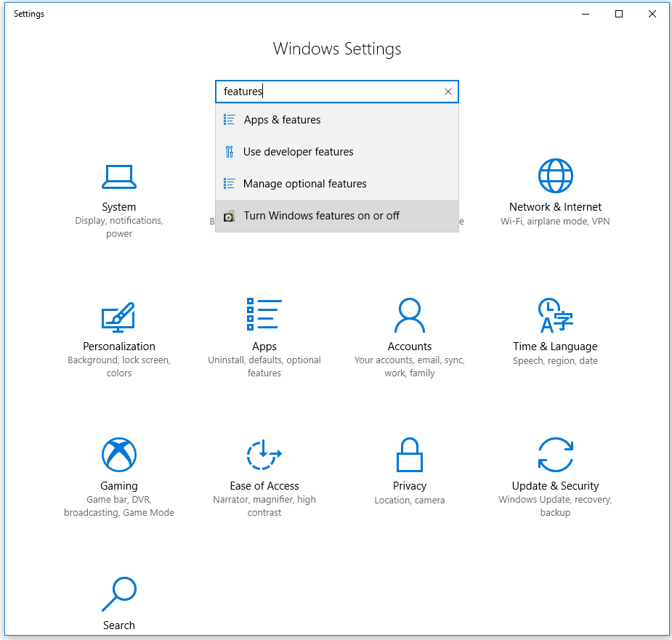This screenshot has height=640, width=672.
Task: Maximize the Settings window
Action: [x=619, y=14]
